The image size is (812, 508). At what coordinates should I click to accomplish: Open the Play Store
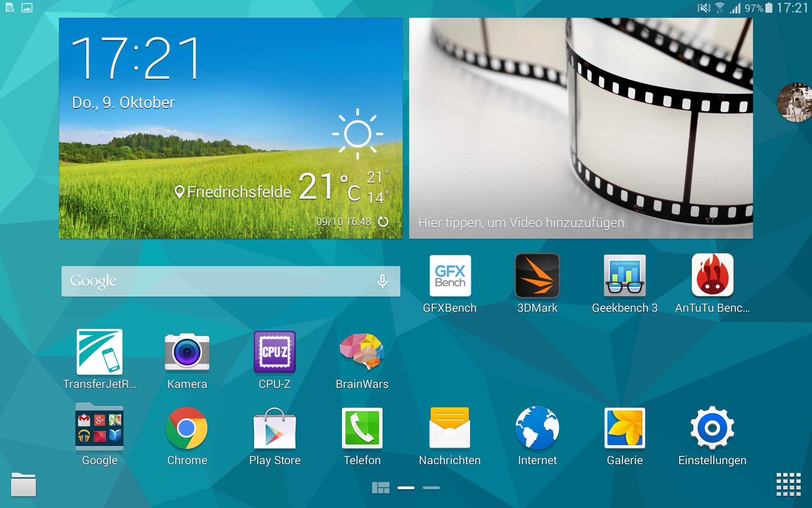pos(274,428)
